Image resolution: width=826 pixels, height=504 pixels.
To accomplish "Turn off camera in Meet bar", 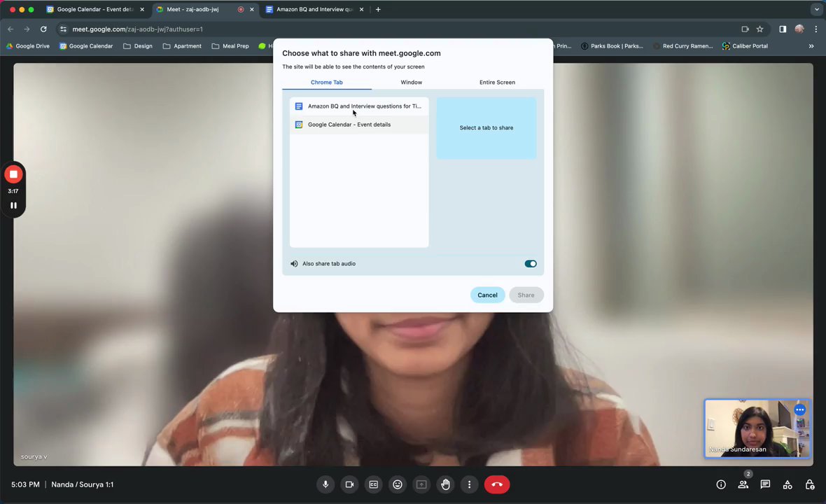I will pos(349,484).
